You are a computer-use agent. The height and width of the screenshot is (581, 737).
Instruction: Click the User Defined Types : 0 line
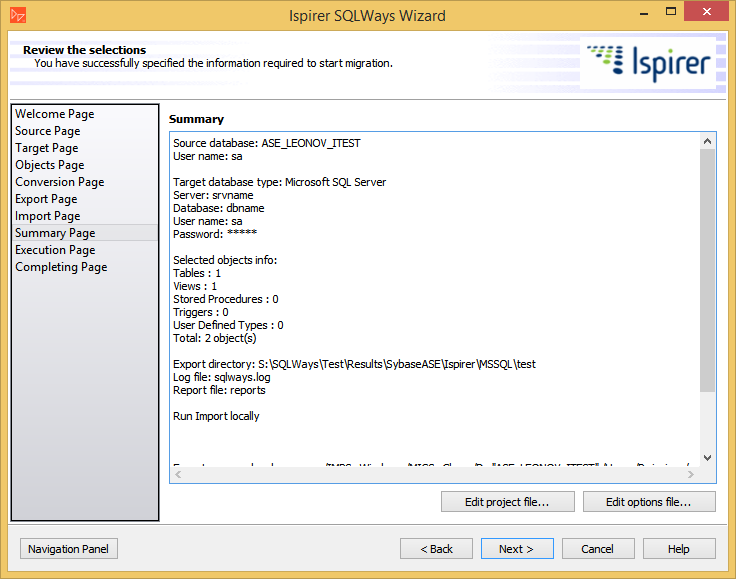228,325
